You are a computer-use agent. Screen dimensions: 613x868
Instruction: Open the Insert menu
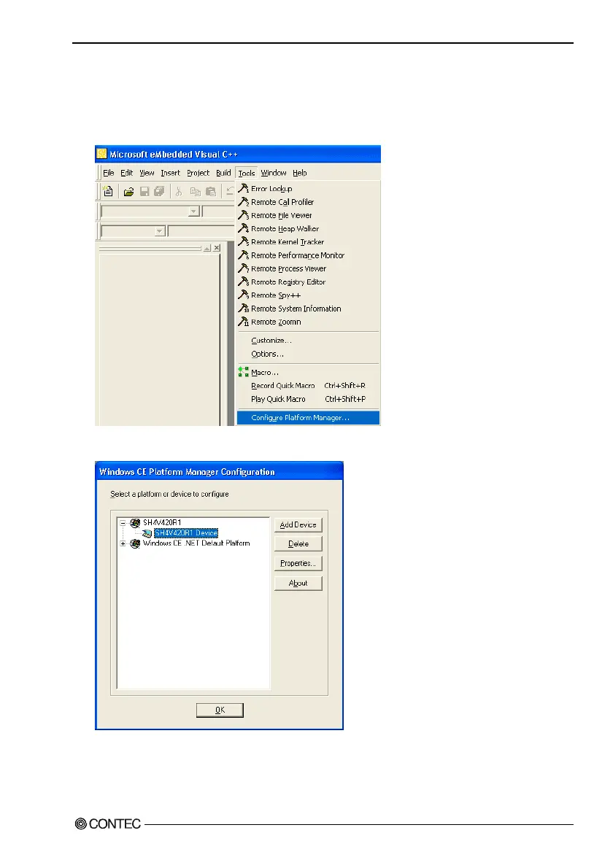(x=171, y=173)
